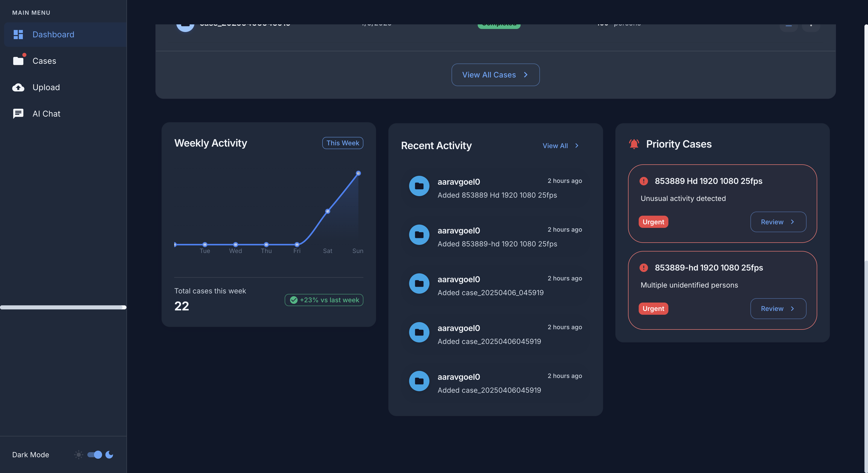Toggle the Dark Mode switch
Screen dimensions: 868x473
[95, 454]
